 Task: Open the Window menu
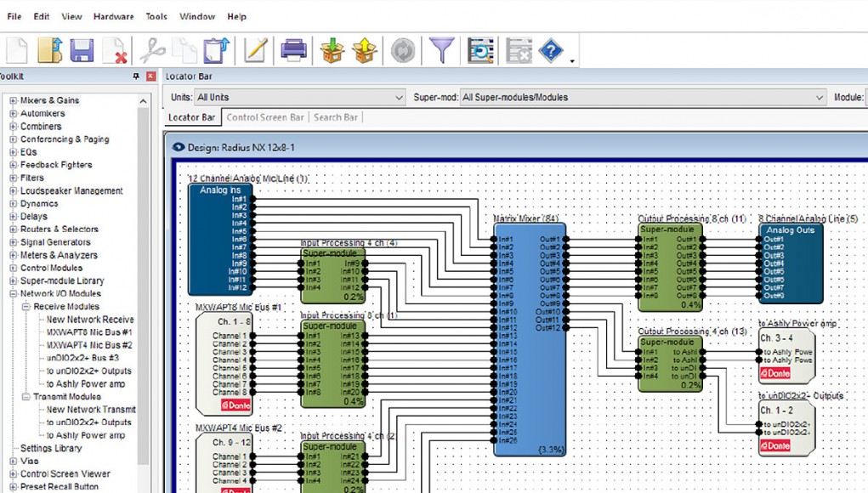[197, 17]
